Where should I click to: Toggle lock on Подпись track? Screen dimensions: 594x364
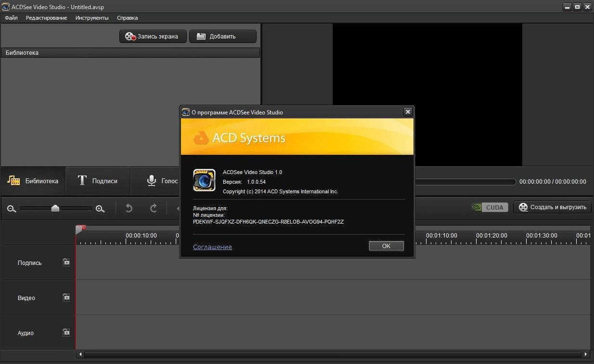coord(66,262)
